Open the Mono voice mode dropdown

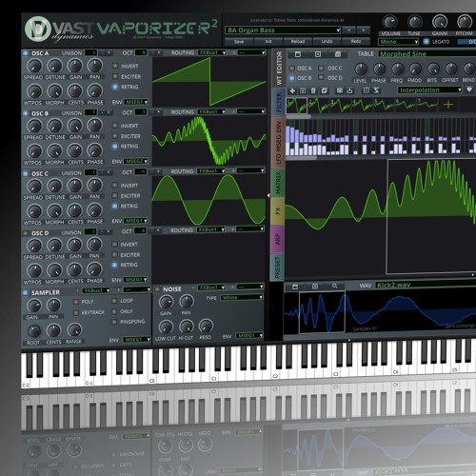coord(399,42)
